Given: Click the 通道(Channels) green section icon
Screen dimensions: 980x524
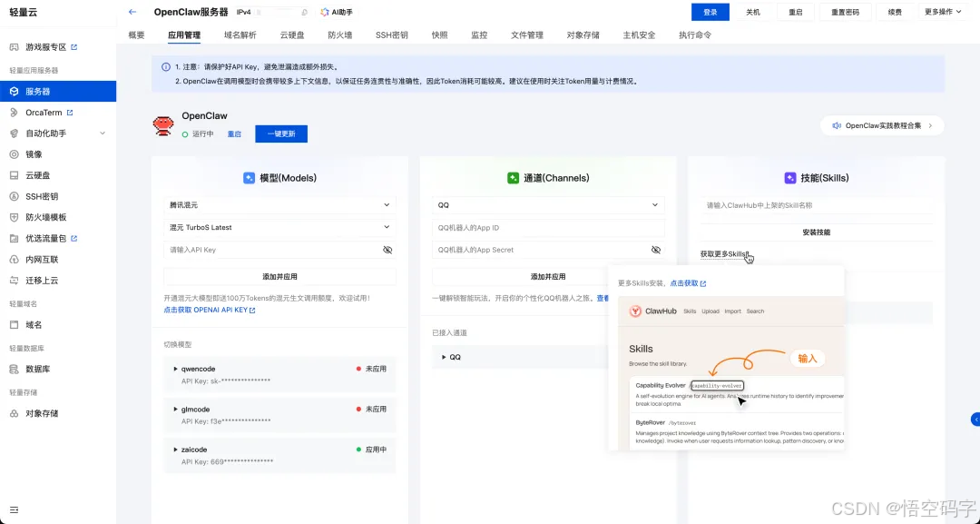Looking at the screenshot, I should click(513, 178).
